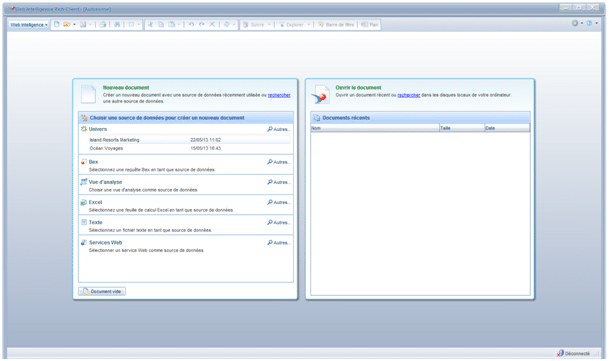Click Autres next to Univers

[x=279, y=129]
